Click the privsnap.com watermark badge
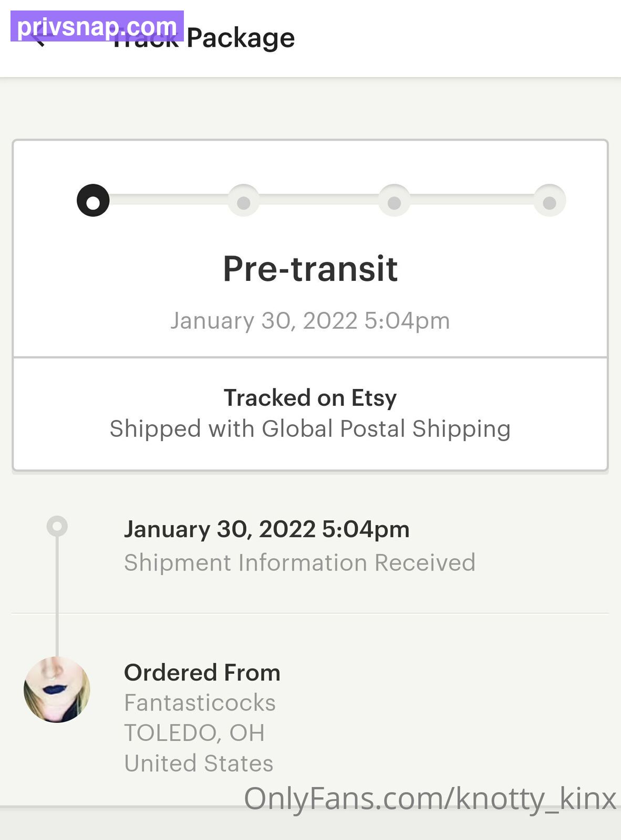The height and width of the screenshot is (840, 621). 97,26
